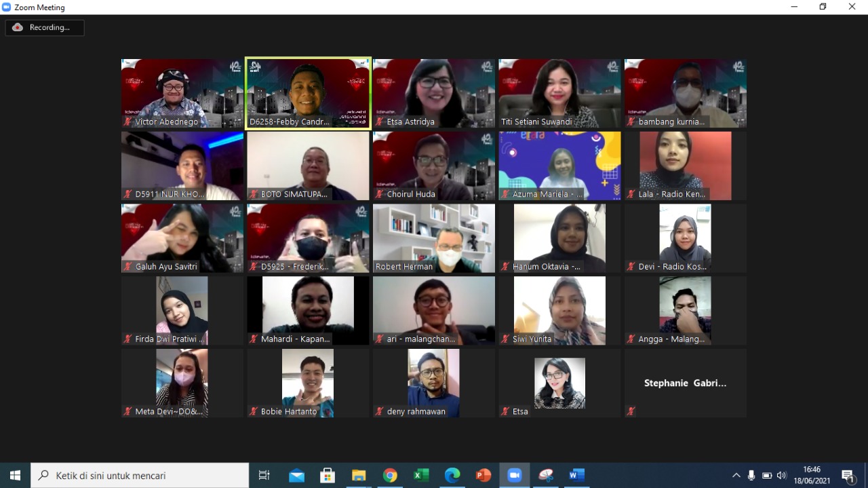Image resolution: width=868 pixels, height=488 pixels.
Task: Click the Zoom camera logo in the title bar
Action: point(5,7)
